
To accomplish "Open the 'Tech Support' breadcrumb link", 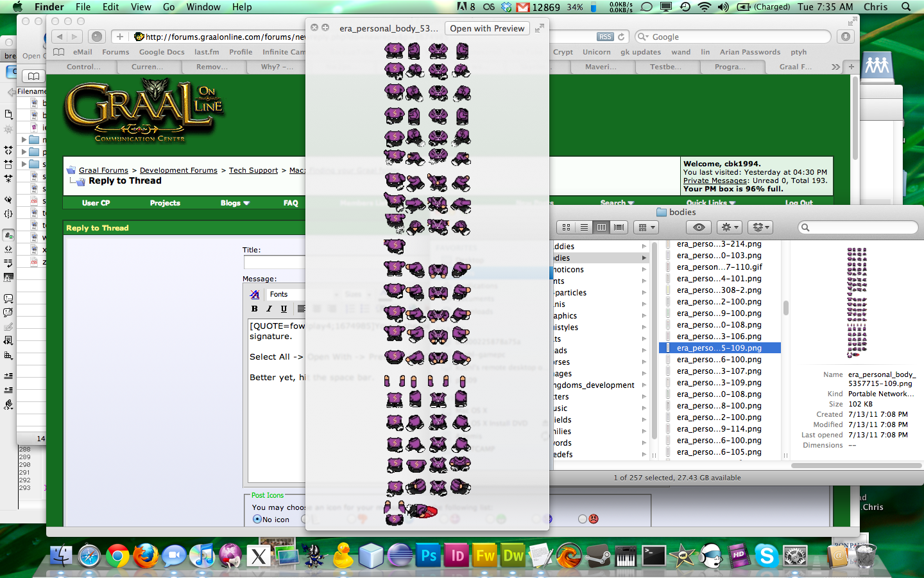I will [x=253, y=170].
